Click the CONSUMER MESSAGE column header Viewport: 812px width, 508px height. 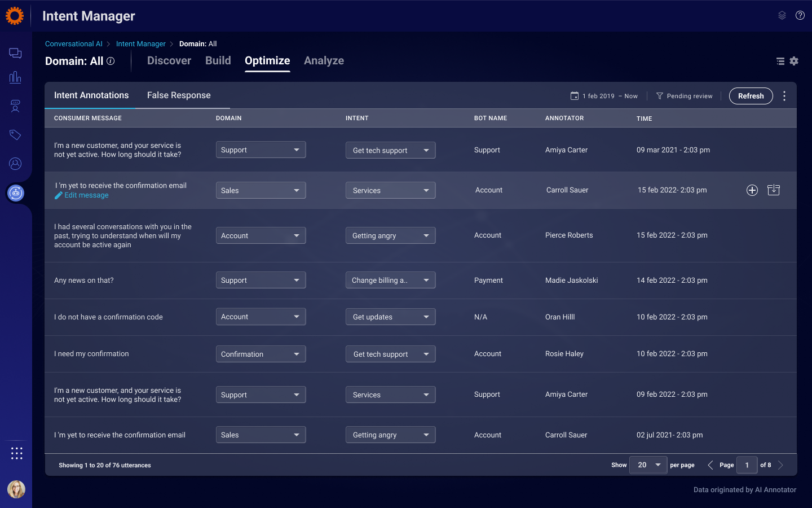tap(88, 118)
